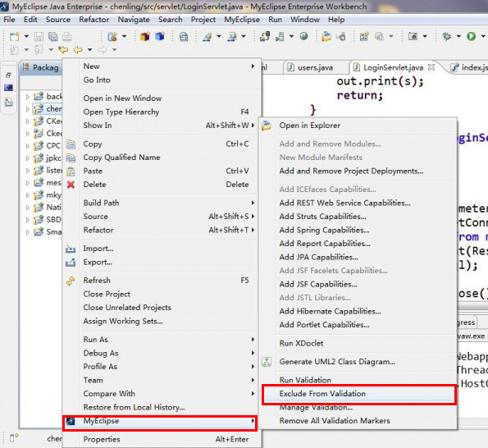The image size is (488, 448).
Task: Click the New wizard toolbar icon
Action: pos(14,37)
